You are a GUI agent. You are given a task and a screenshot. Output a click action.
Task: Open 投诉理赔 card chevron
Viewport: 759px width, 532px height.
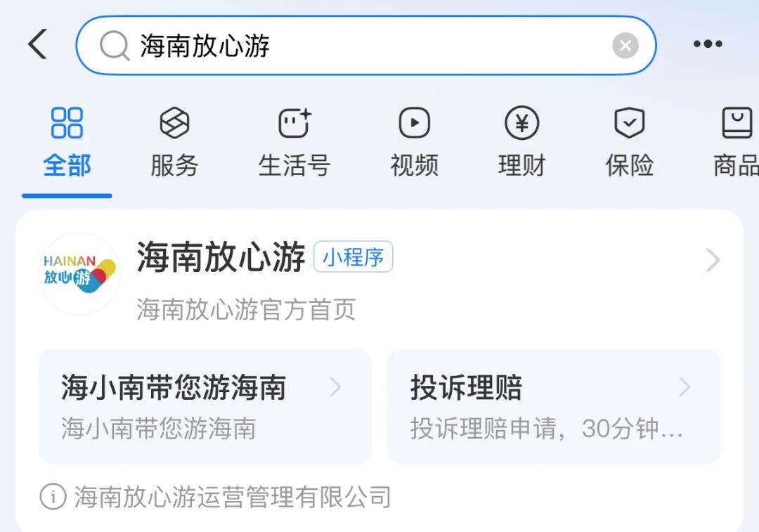pos(685,387)
